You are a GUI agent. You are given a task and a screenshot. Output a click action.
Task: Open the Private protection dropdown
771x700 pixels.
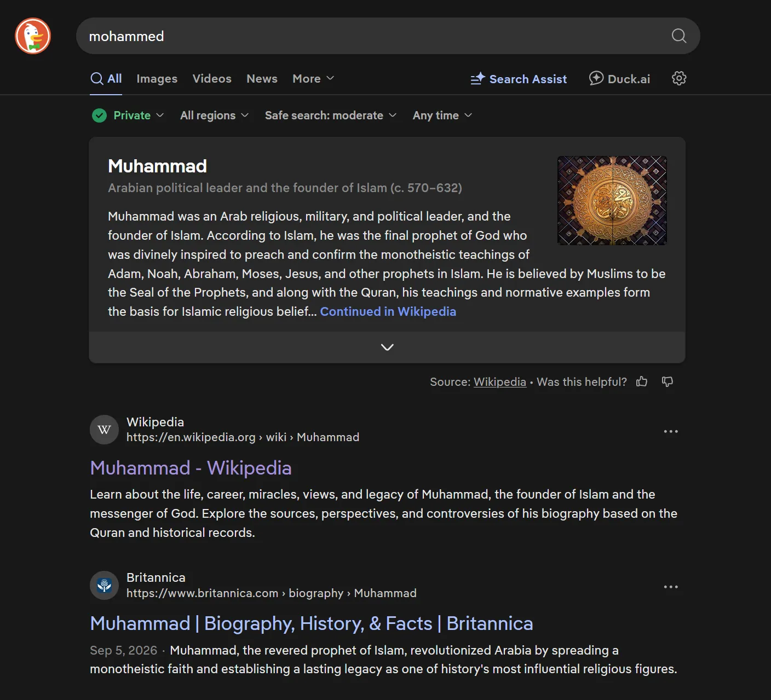(128, 115)
